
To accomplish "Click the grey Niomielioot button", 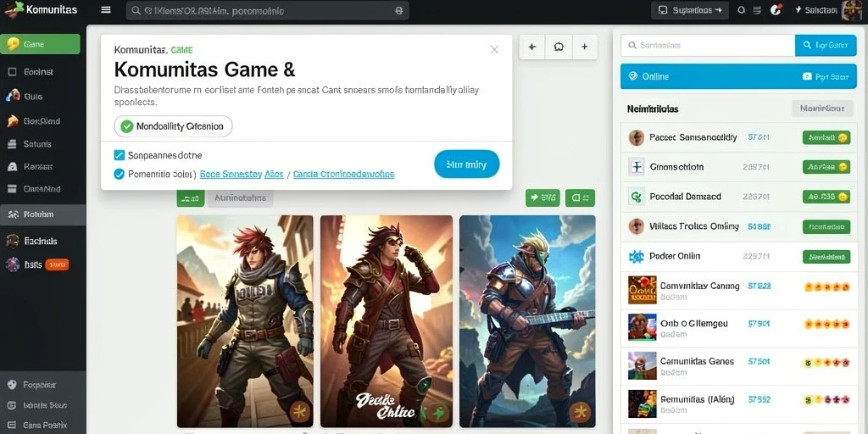I will point(822,108).
